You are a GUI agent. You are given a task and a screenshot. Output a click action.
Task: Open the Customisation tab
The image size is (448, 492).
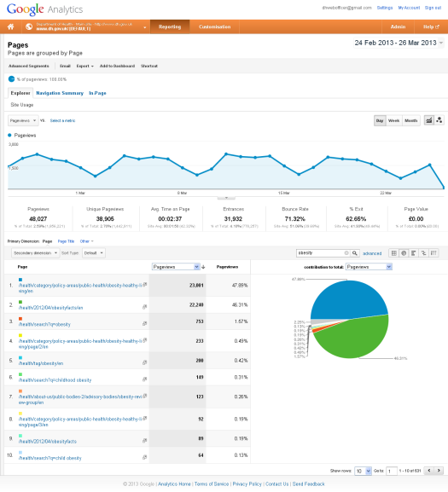(x=215, y=26)
